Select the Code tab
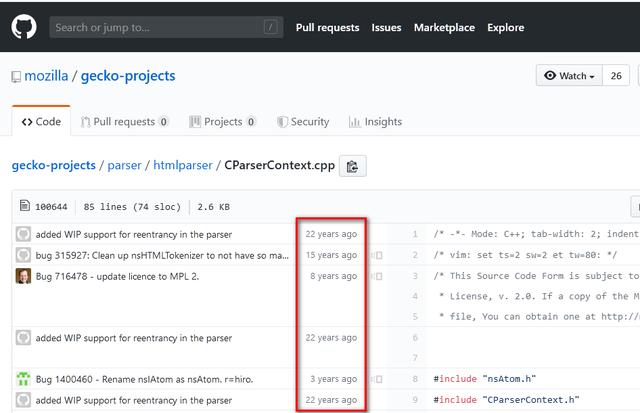Viewport: 640px width, 413px height. 41,121
